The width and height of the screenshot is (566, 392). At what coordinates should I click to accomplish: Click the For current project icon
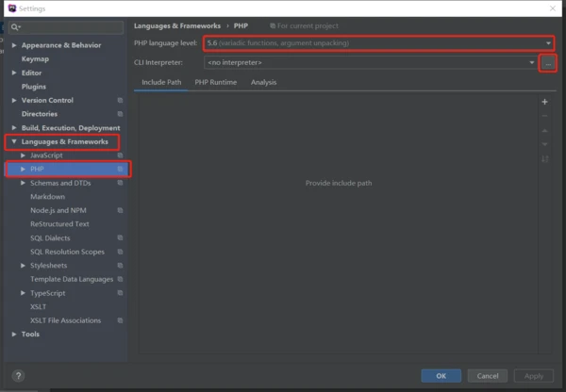pyautogui.click(x=273, y=26)
